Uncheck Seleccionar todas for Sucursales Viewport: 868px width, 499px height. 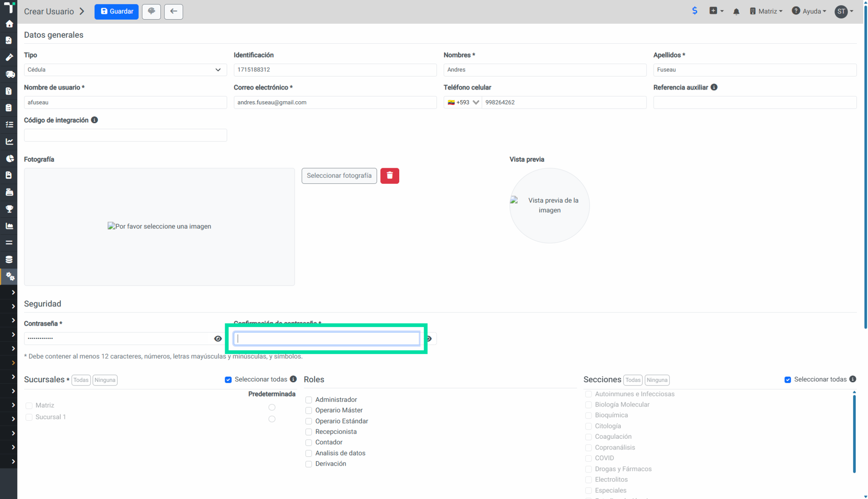tap(228, 380)
